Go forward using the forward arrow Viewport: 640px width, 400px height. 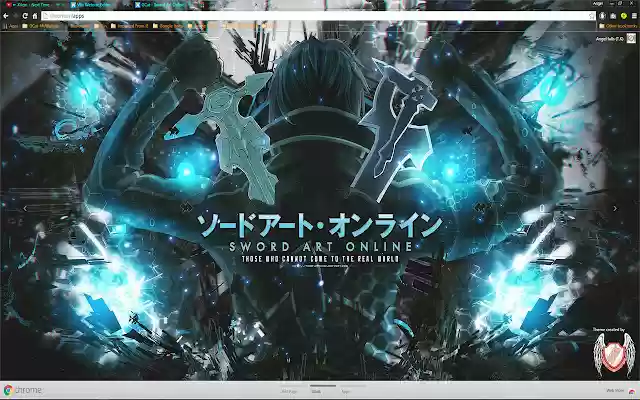(16, 16)
